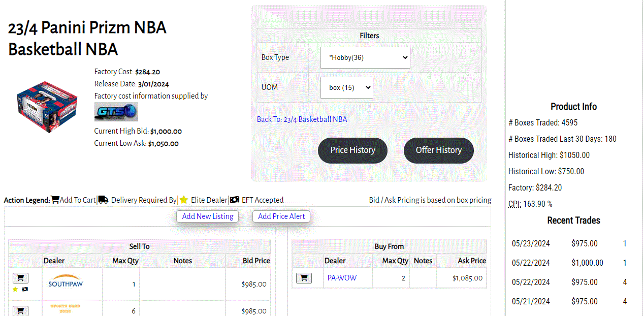The width and height of the screenshot is (644, 316).
Task: Click the Ask Price column header
Action: 472,261
